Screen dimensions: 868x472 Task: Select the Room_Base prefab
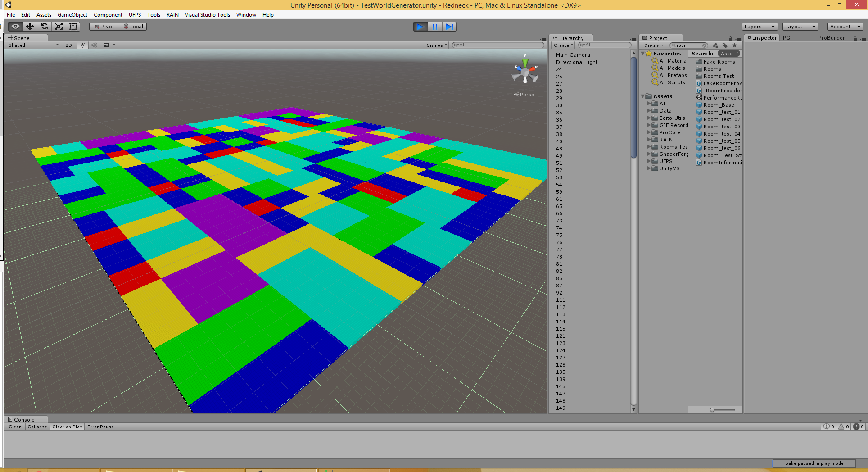(x=715, y=105)
